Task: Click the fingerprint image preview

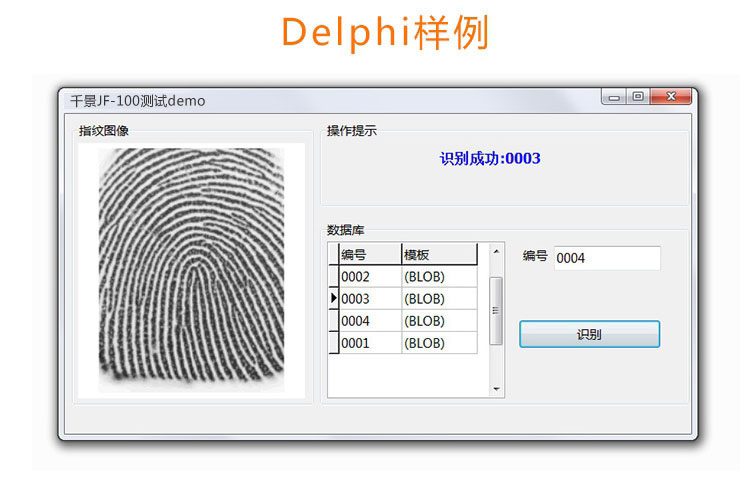Action: pyautogui.click(x=192, y=270)
